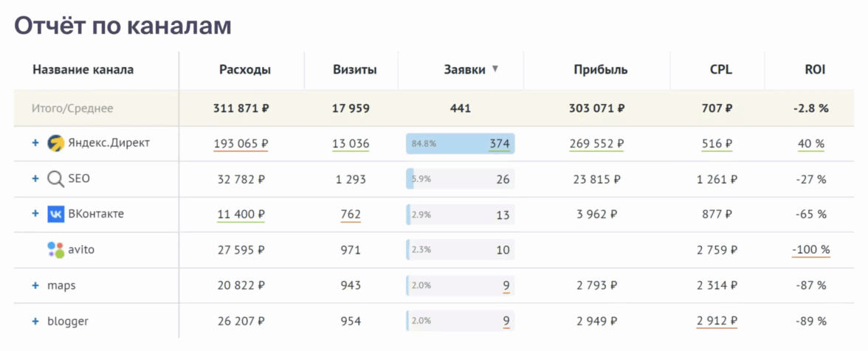Sort by the Прибыль column header
Image resolution: width=868 pixels, height=351 pixels.
tap(601, 70)
